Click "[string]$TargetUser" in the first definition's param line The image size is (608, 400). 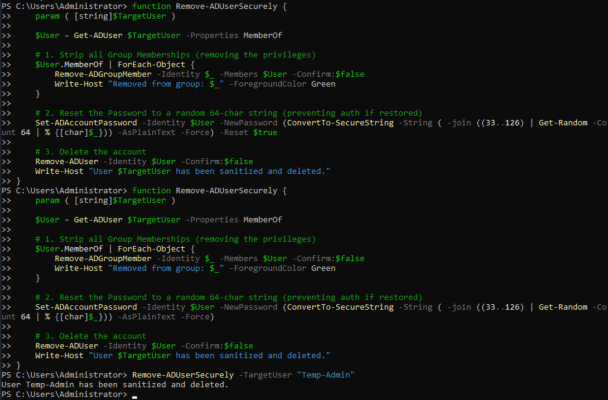(x=120, y=16)
